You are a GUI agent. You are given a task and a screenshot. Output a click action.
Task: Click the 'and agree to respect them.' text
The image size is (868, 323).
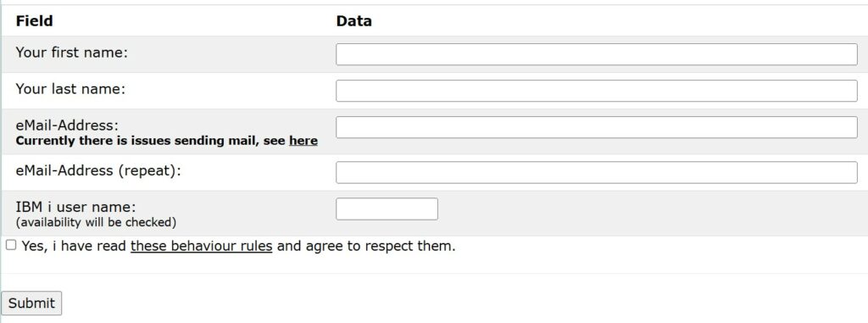(x=366, y=246)
